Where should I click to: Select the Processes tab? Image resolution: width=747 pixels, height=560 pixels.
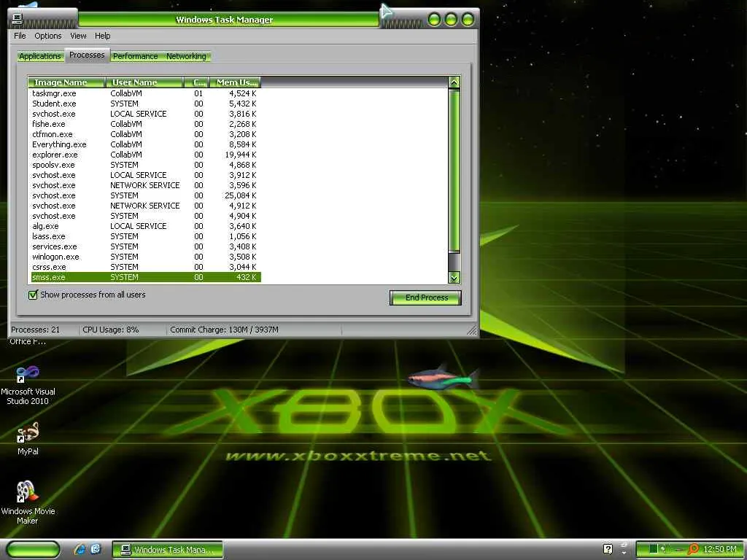(x=87, y=55)
